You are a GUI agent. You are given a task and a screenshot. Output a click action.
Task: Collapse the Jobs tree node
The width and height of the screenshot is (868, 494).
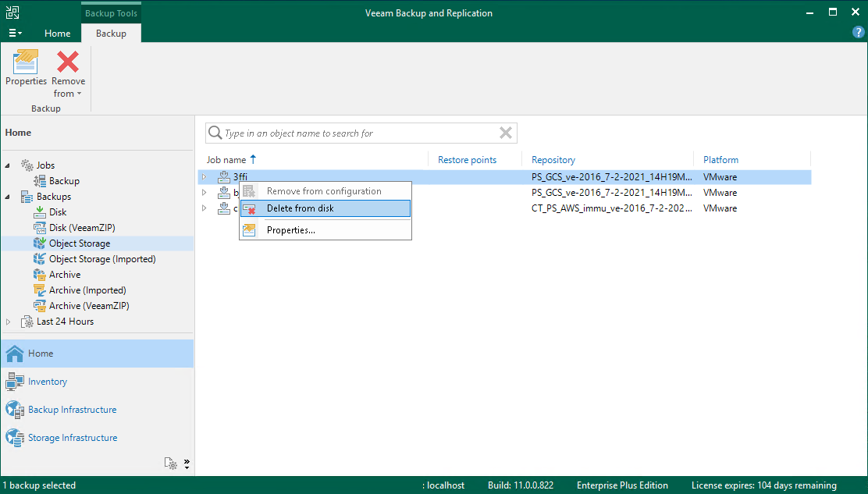[7, 165]
